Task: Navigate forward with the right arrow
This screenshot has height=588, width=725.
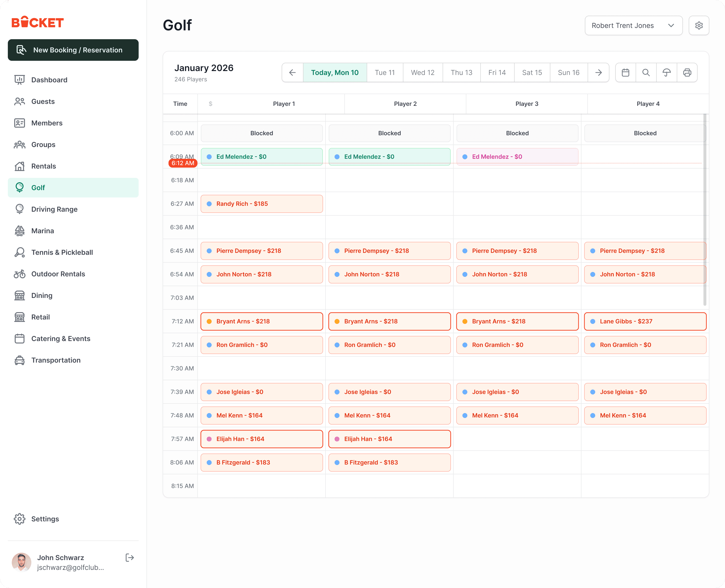Action: point(598,72)
